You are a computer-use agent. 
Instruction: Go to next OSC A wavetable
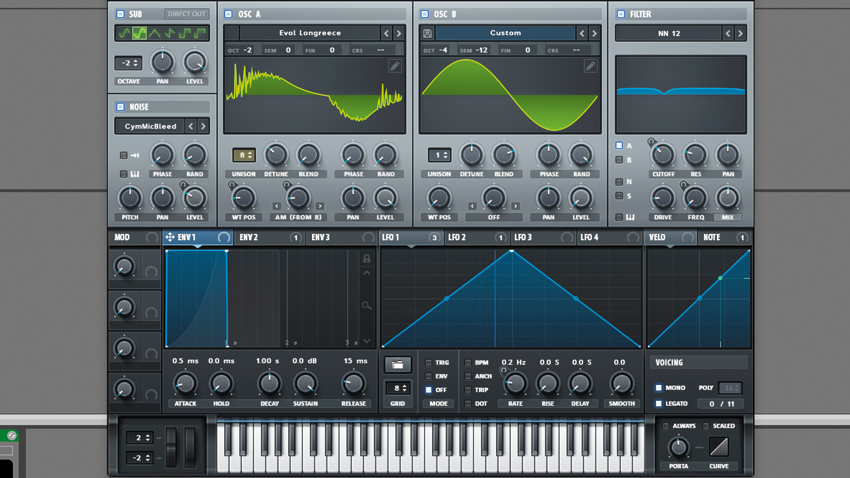pos(398,34)
